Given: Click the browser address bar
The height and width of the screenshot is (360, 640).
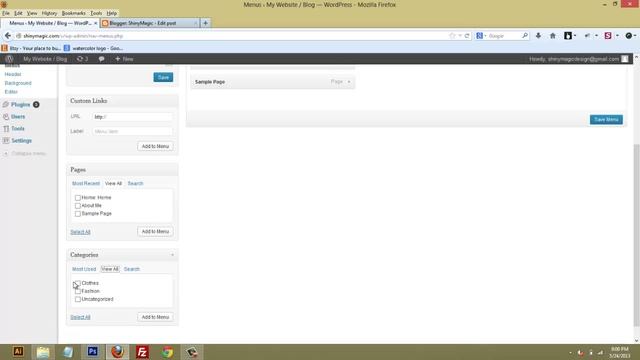Looking at the screenshot, I should (x=233, y=36).
